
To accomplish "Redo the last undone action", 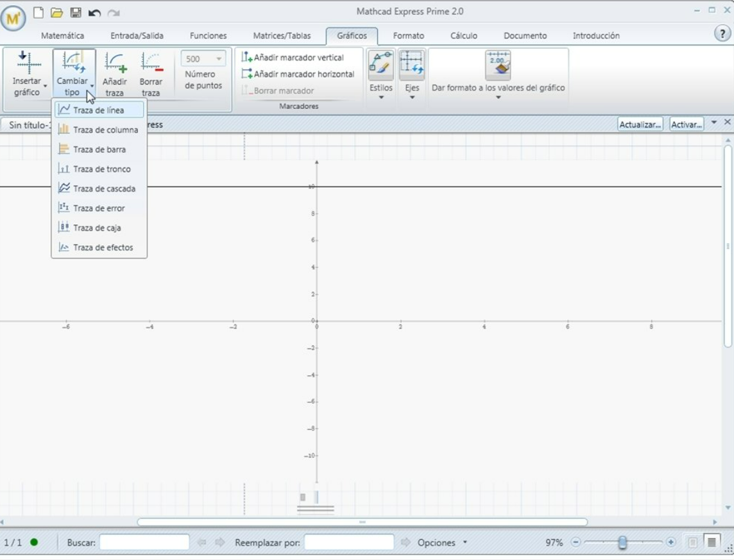I will (x=114, y=13).
